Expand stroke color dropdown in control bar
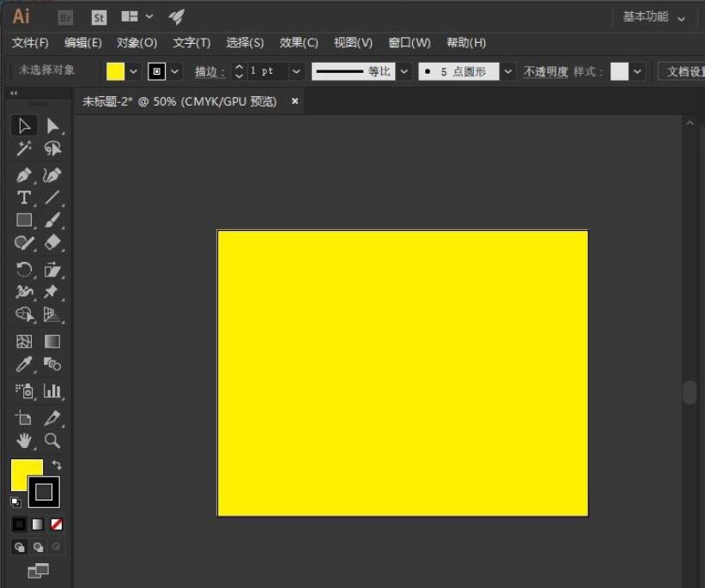The image size is (705, 588). [175, 71]
